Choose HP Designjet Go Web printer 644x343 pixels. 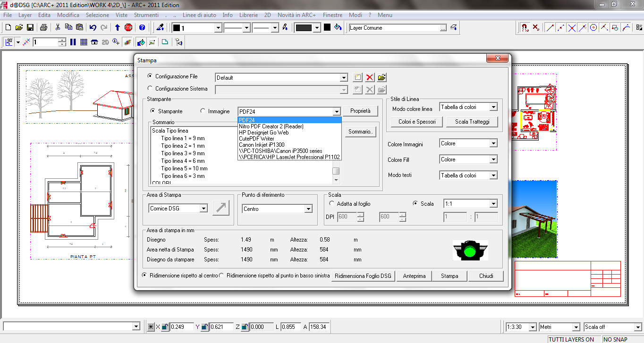point(289,133)
